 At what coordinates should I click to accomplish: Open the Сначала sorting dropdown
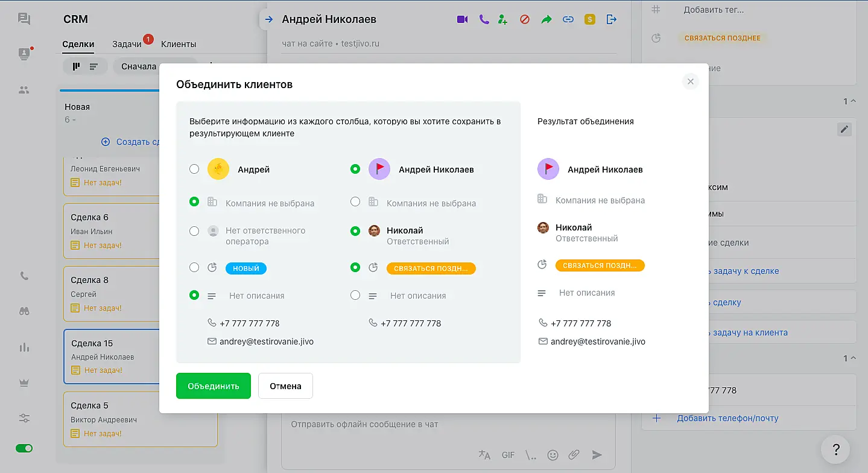pos(154,66)
